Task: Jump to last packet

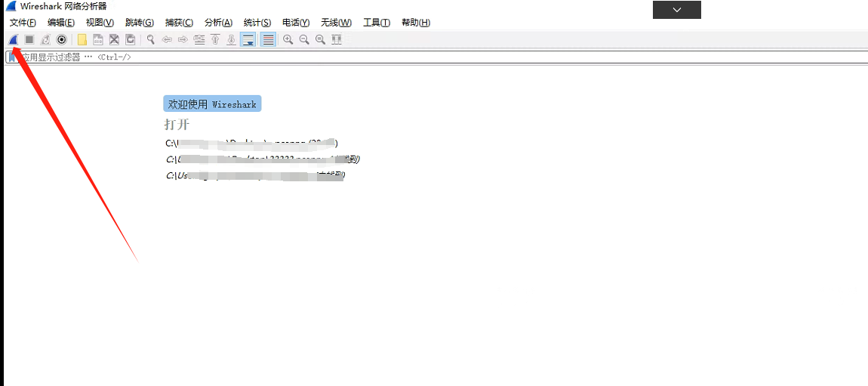Action: pos(232,39)
